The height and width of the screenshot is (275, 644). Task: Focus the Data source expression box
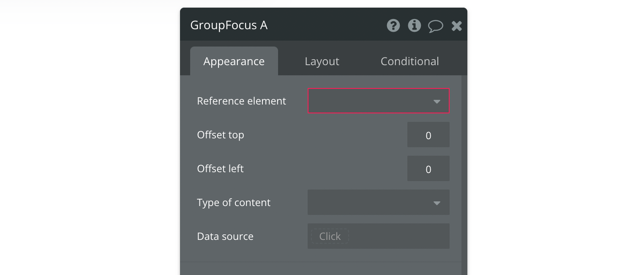point(379,236)
